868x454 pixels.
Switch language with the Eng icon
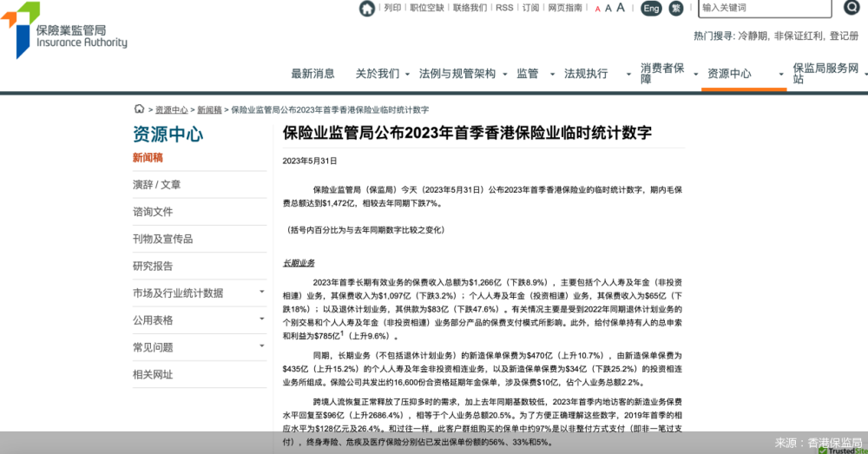point(651,8)
